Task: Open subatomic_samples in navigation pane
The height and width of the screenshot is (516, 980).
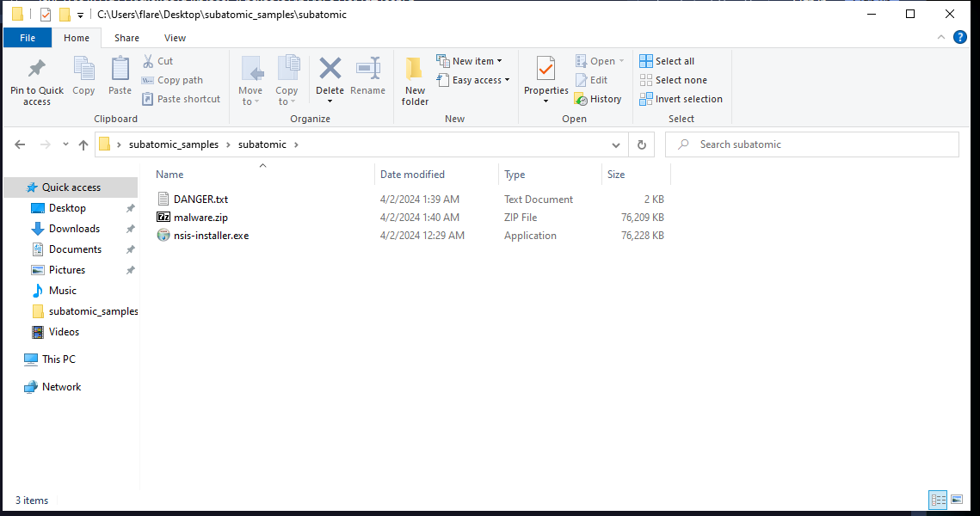Action: 93,311
